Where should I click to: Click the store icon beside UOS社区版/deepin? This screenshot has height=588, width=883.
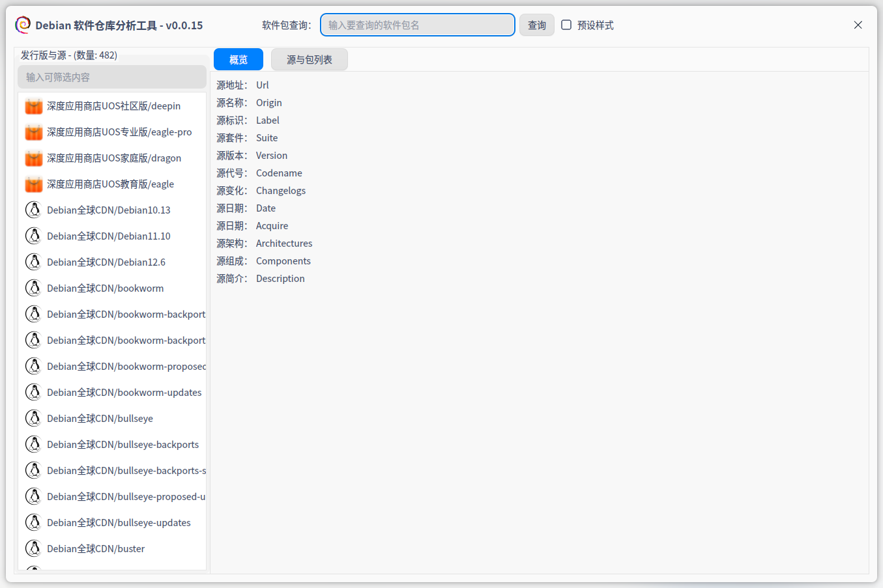(x=34, y=105)
